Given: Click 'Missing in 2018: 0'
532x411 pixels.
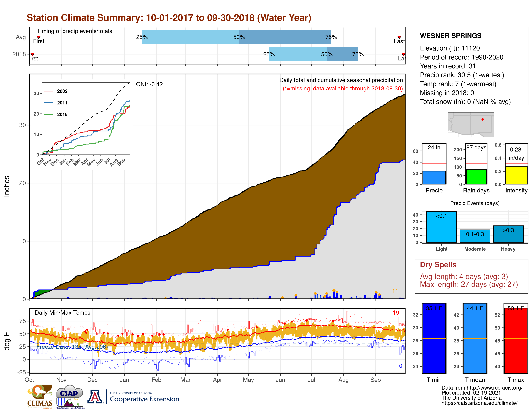Looking at the screenshot, I should point(447,93).
